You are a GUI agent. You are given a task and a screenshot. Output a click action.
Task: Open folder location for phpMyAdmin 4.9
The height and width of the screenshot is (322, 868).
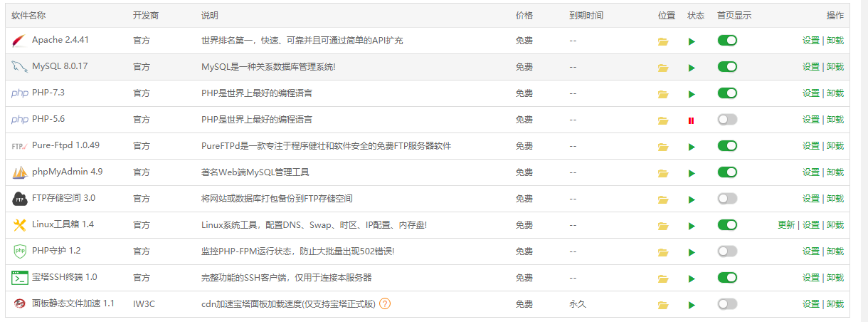click(x=663, y=174)
